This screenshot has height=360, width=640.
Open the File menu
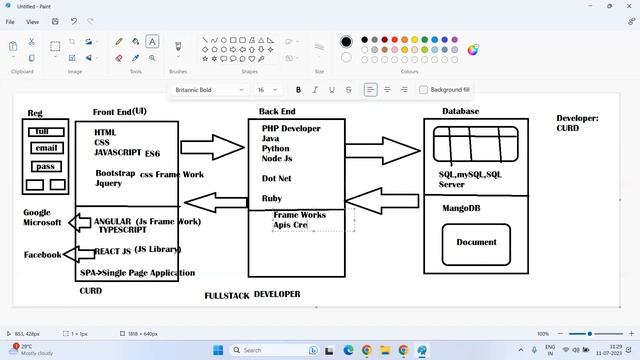click(10, 22)
